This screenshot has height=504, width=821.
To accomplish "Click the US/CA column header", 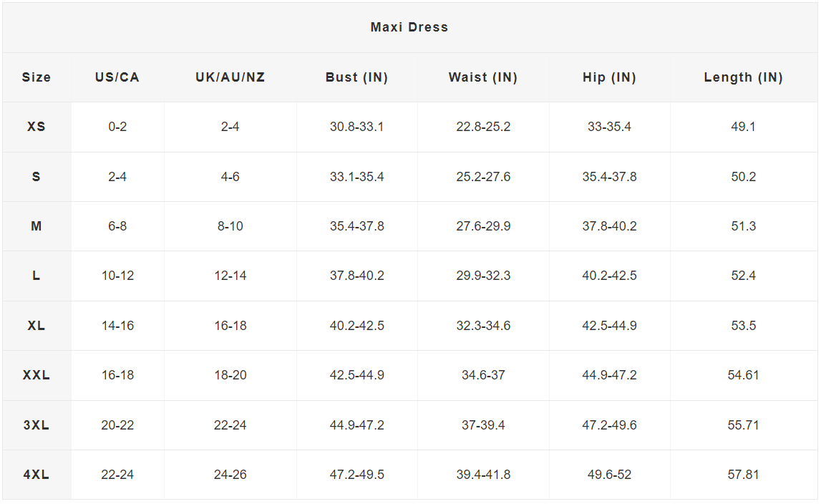I will tap(117, 77).
